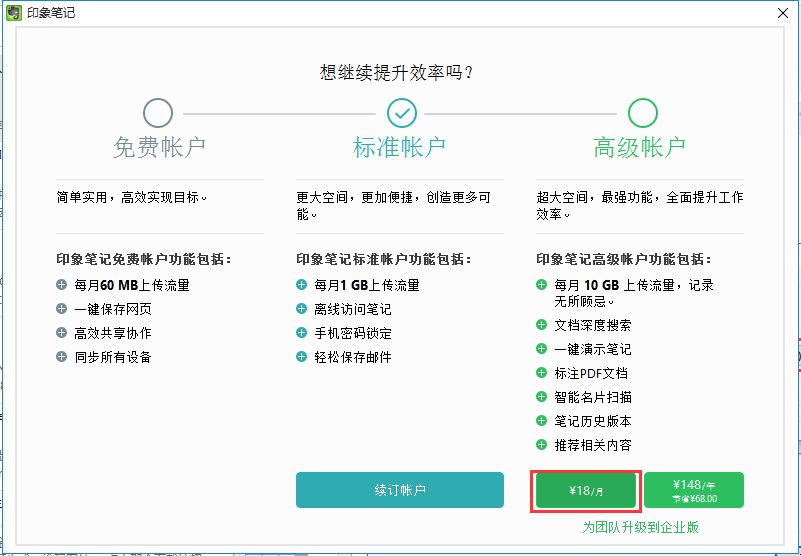Click the 手机密码锁定 feature text

353,333
